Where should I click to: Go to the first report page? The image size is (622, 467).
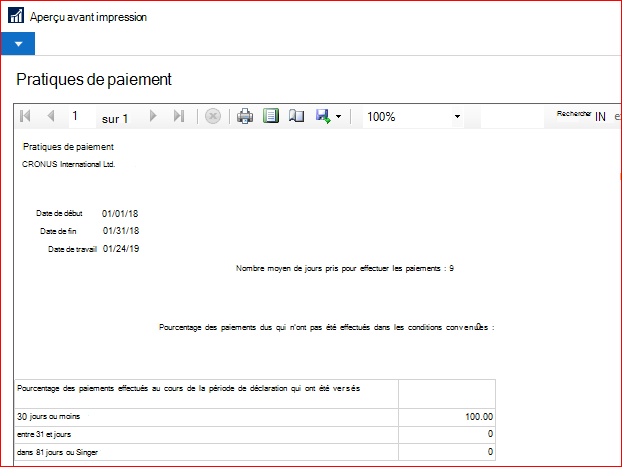coord(25,116)
